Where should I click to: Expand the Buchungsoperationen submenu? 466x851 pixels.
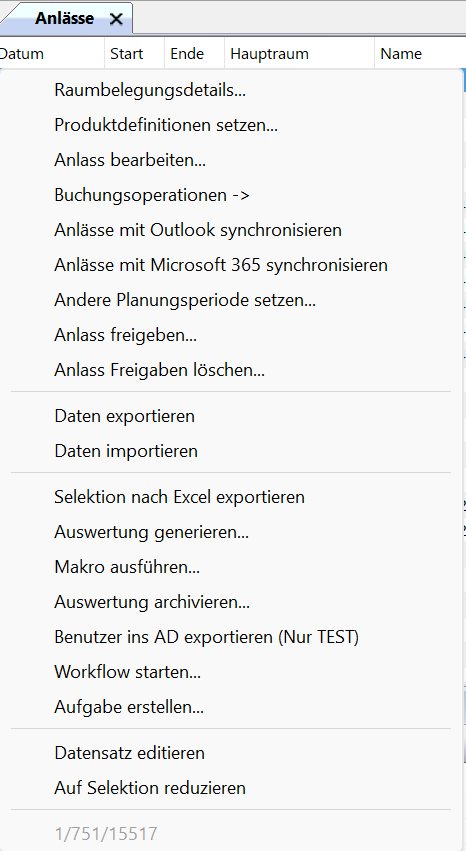pyautogui.click(x=231, y=195)
